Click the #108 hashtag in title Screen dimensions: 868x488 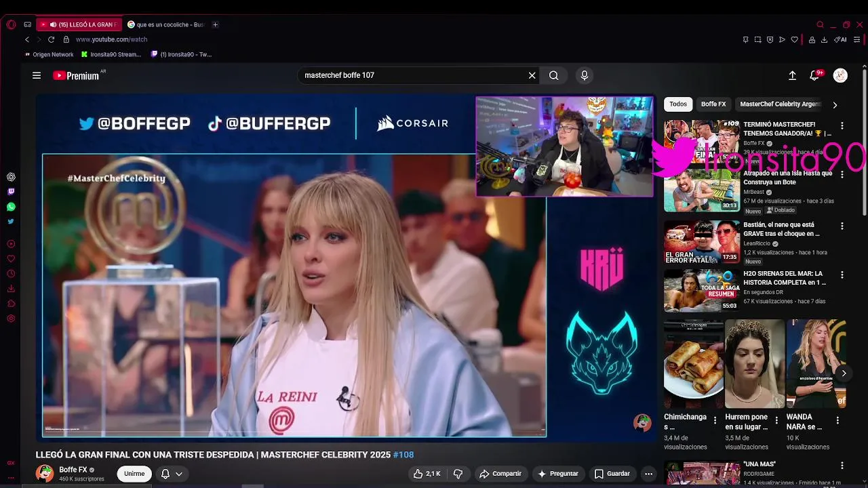(x=403, y=455)
